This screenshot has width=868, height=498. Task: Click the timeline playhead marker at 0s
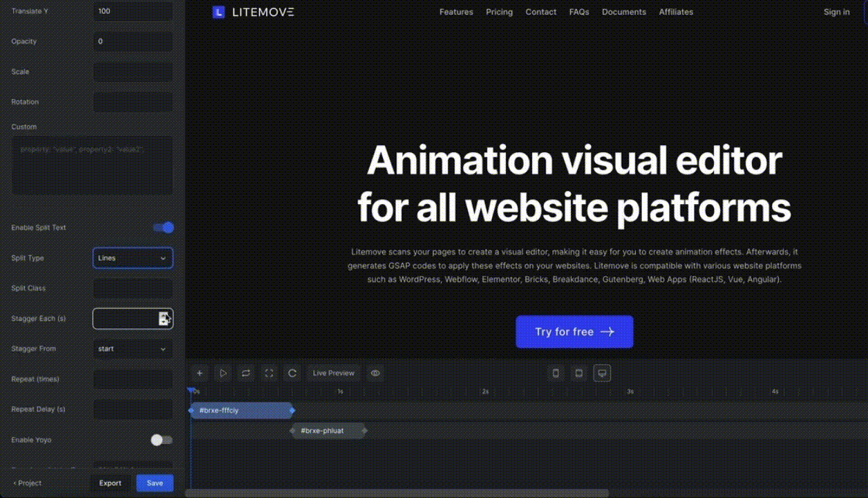(191, 391)
